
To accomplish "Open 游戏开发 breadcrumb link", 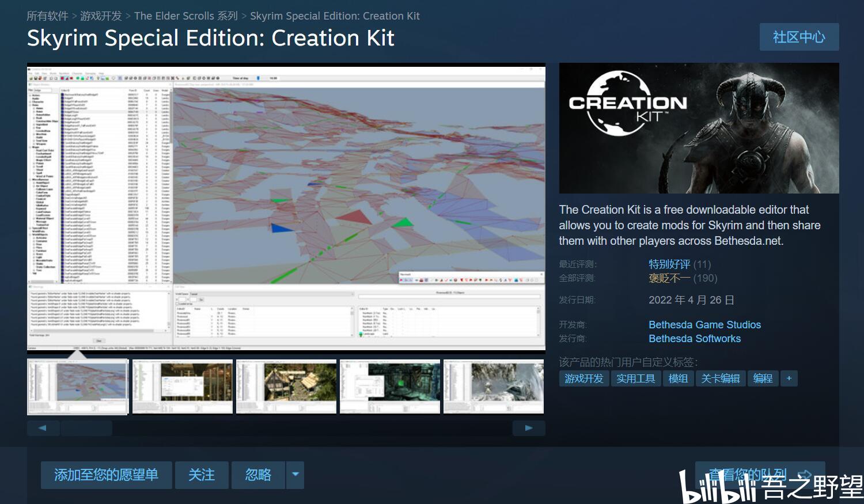I will (x=101, y=16).
